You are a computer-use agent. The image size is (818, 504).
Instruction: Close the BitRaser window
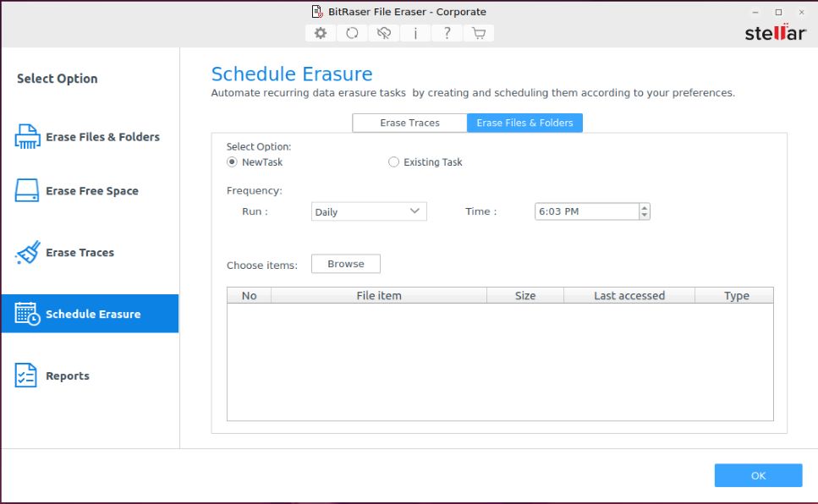tap(801, 12)
